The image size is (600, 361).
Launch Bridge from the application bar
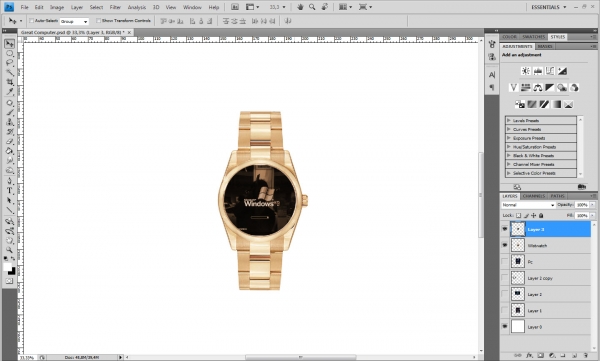235,7
